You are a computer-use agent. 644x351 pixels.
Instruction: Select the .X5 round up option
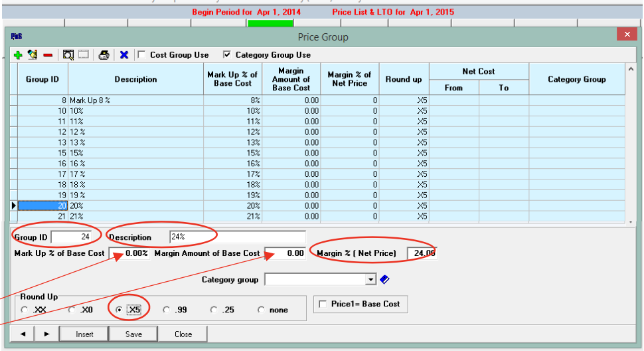119,310
